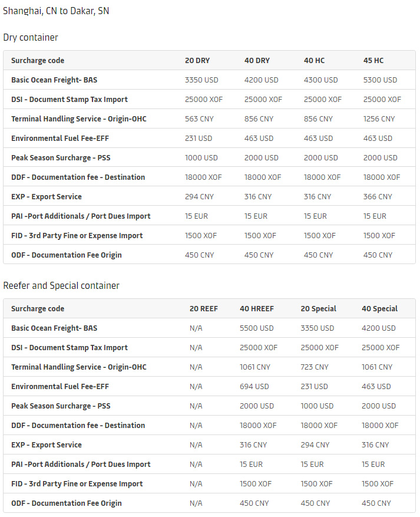Select 723 CNY Terminal Handling 20 Special
Viewport: 420px width, 517px height.
[314, 367]
